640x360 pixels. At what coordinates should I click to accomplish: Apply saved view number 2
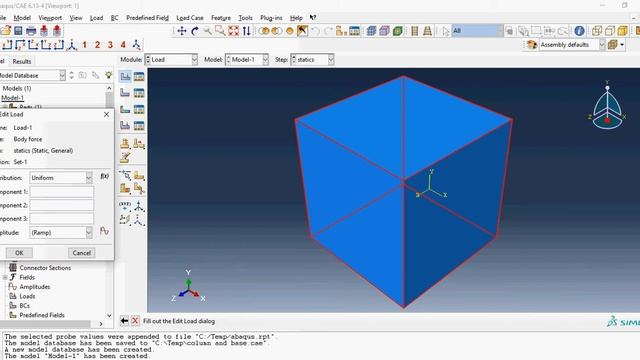(x=97, y=45)
